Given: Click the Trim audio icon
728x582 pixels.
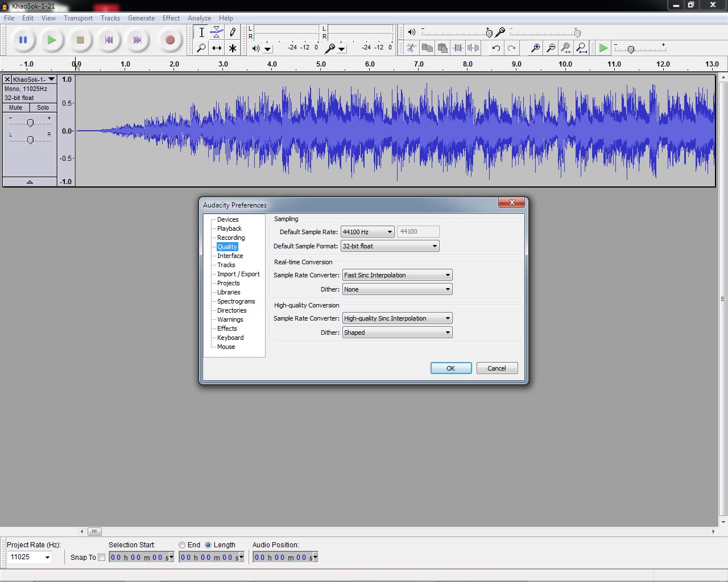Looking at the screenshot, I should tap(458, 48).
